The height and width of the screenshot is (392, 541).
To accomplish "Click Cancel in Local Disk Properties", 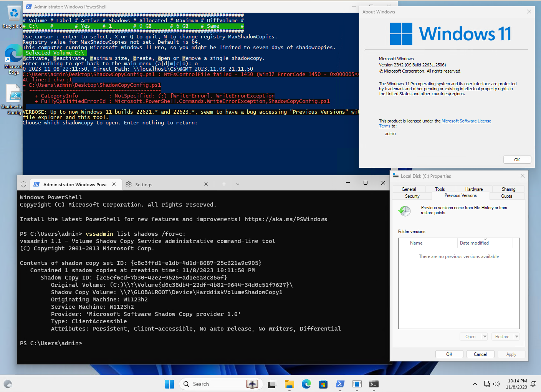I will [x=480, y=354].
